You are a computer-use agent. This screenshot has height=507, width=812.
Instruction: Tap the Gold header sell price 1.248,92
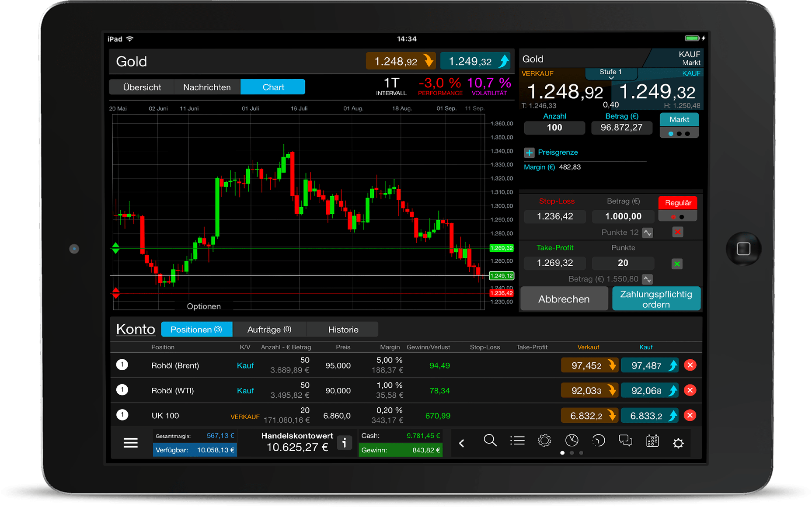[401, 61]
